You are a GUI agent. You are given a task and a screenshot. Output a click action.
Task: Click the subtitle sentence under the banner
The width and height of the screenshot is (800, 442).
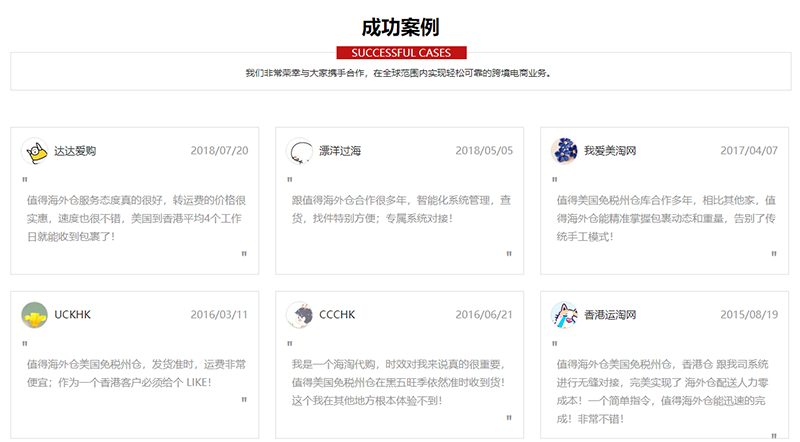[398, 73]
